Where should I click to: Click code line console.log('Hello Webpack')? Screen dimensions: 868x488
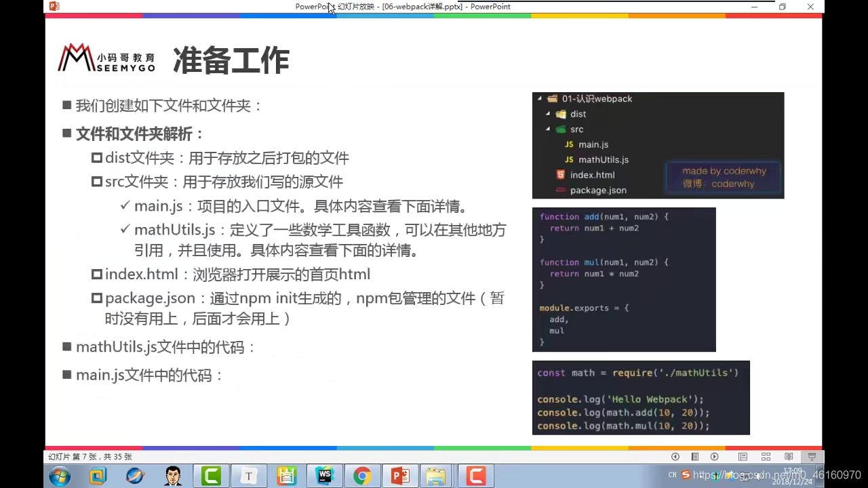620,399
